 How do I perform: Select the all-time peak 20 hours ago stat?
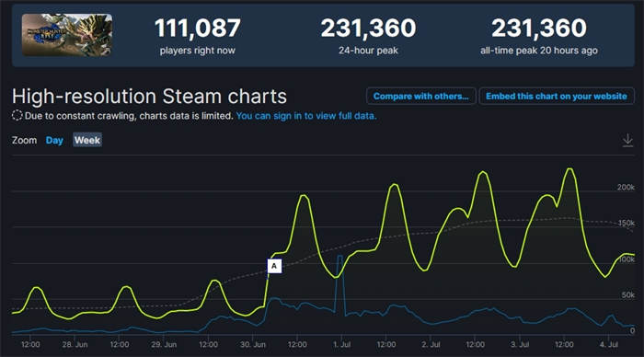(539, 36)
